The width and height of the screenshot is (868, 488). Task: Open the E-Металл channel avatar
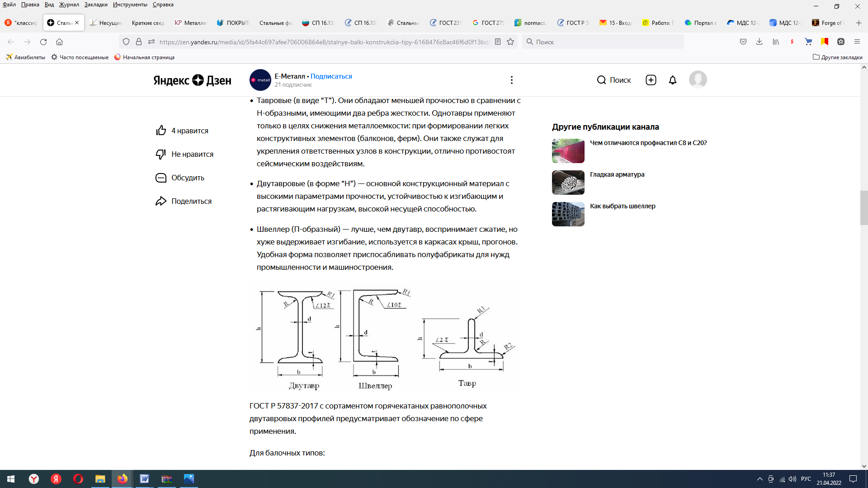[260, 80]
